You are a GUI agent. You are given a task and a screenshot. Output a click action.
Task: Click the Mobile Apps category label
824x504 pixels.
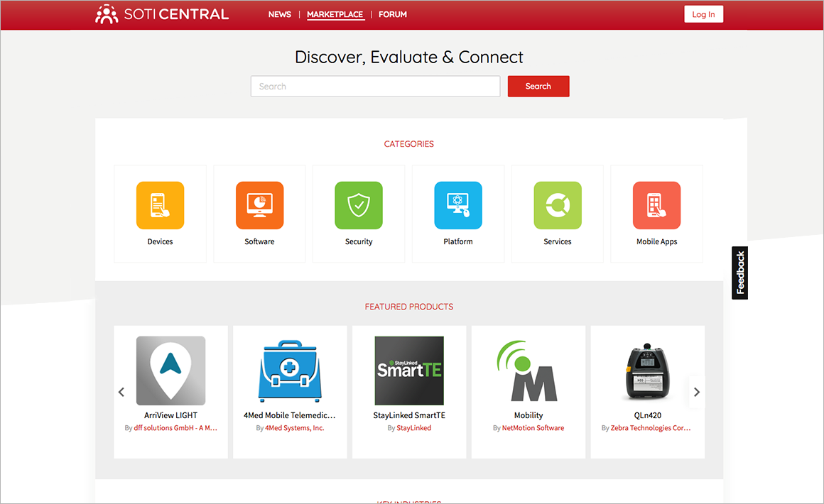click(657, 241)
